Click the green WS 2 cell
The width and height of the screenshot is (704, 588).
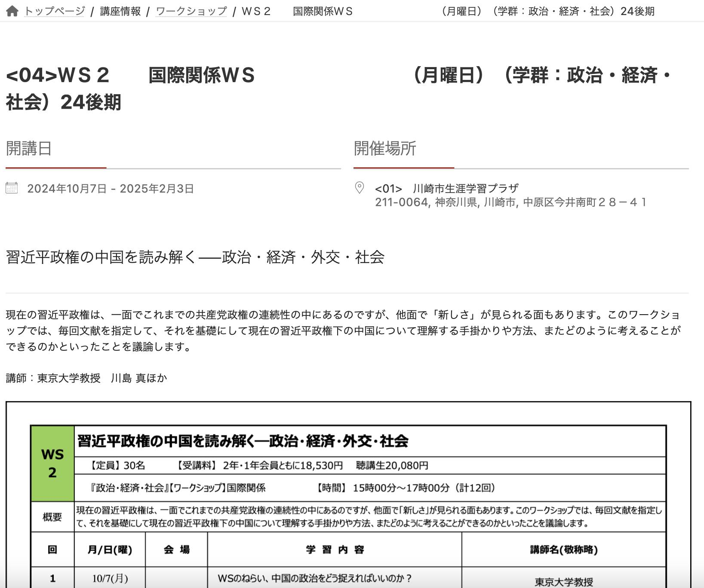click(x=52, y=463)
